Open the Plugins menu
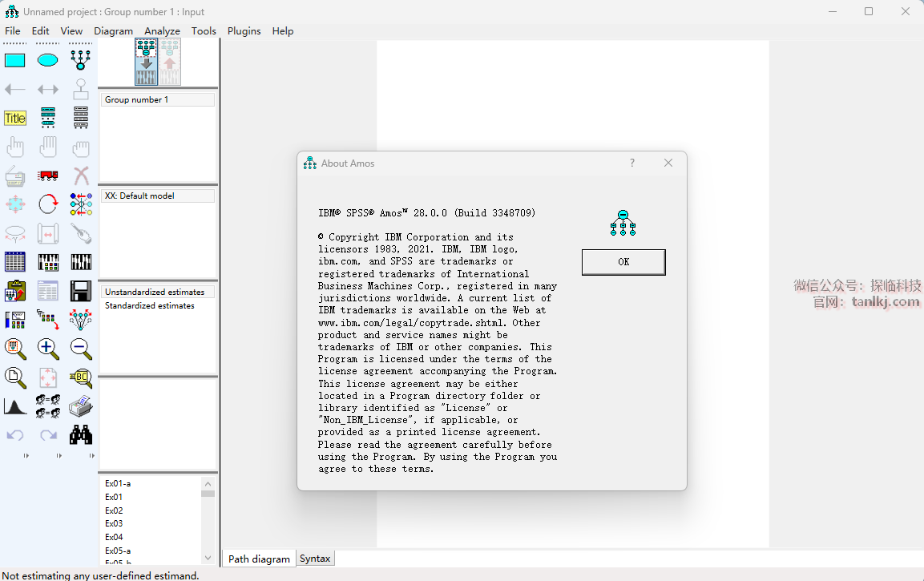The image size is (924, 581). pos(244,30)
